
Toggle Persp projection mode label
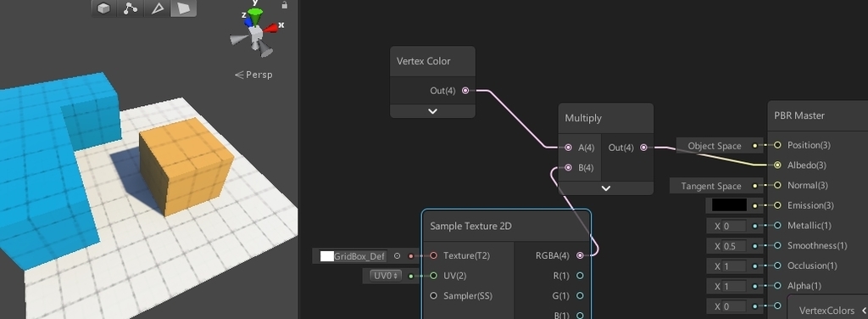click(254, 74)
